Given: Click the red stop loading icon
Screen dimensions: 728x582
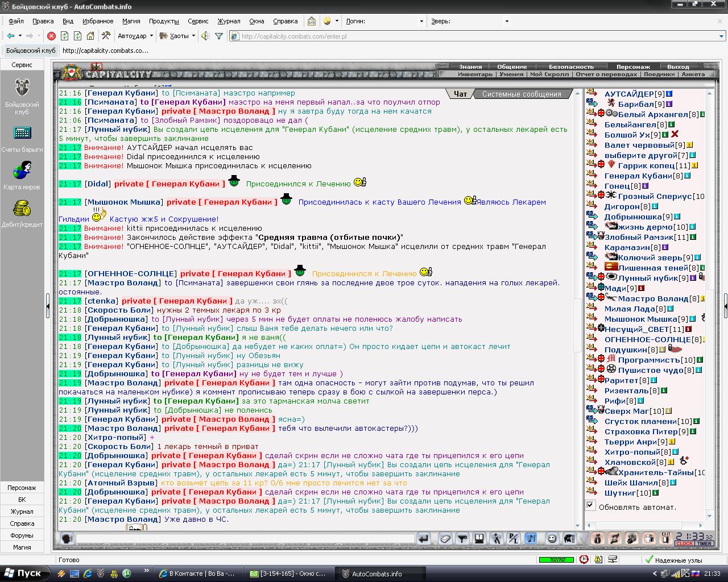Looking at the screenshot, I should pyautogui.click(x=51, y=36).
